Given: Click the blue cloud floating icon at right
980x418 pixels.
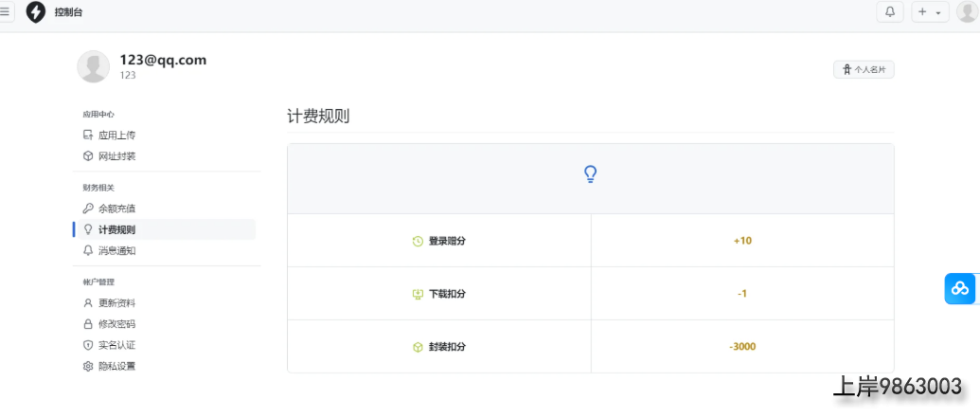Looking at the screenshot, I should (960, 288).
